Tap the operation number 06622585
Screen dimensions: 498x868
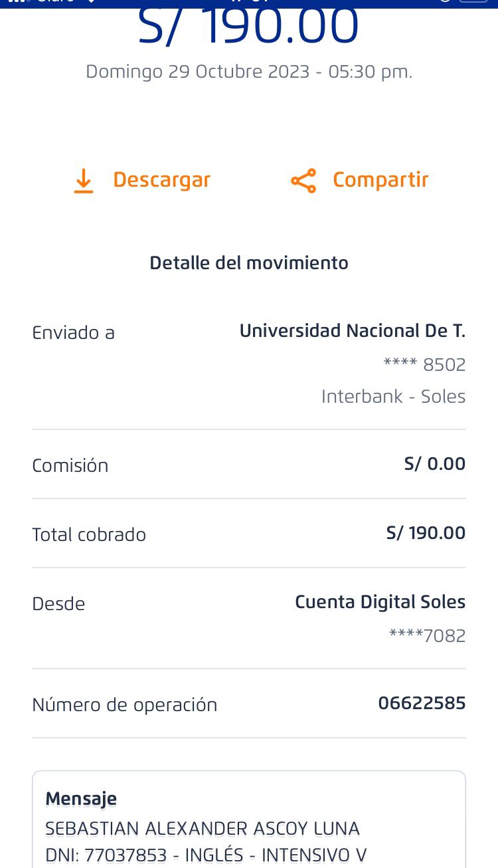click(x=422, y=703)
